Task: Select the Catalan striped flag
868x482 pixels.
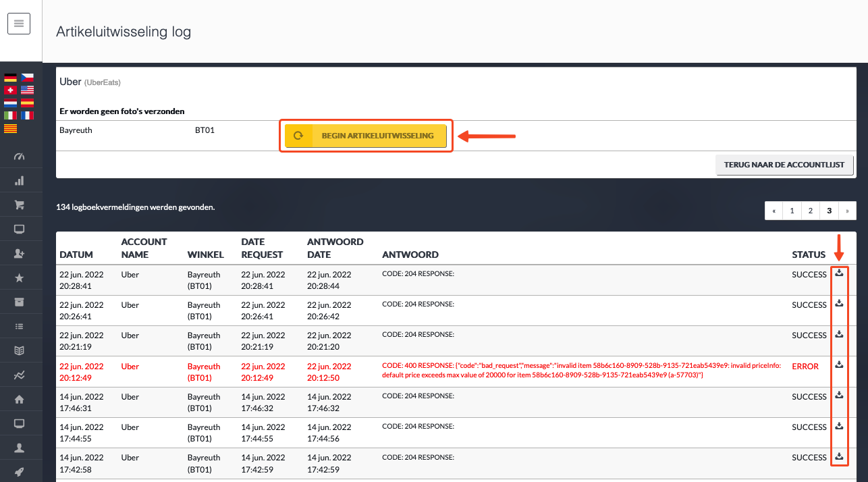Action: 10,128
